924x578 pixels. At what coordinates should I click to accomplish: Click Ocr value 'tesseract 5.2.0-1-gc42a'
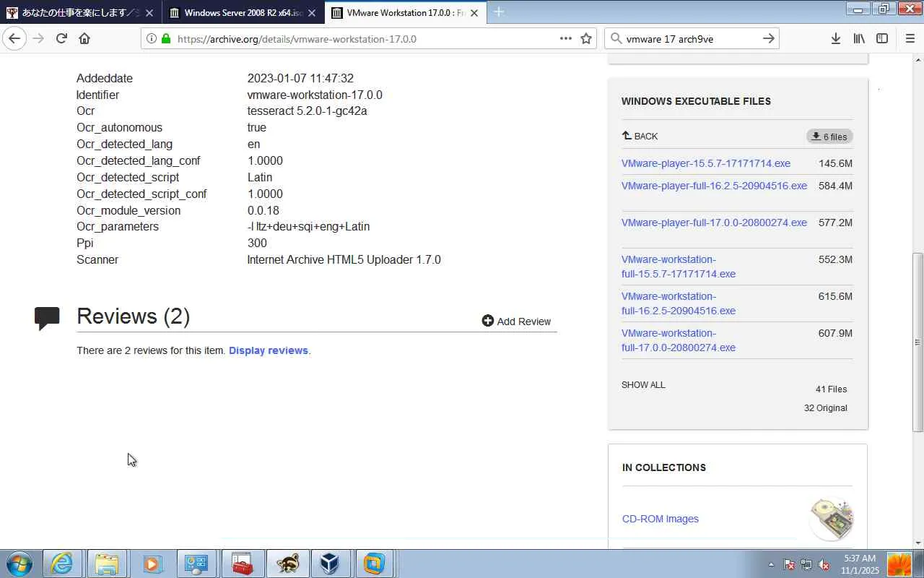(307, 111)
